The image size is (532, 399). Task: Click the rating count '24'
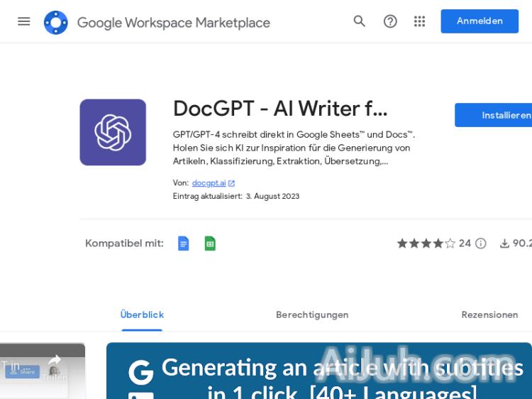pos(465,244)
